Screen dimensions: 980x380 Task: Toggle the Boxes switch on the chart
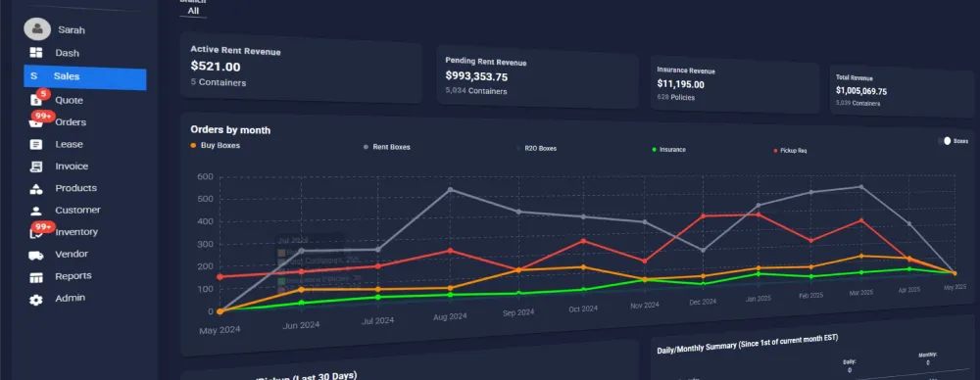point(944,141)
